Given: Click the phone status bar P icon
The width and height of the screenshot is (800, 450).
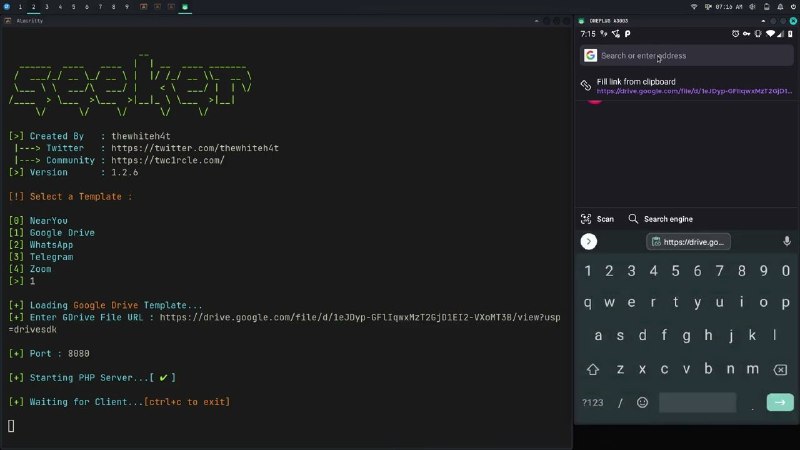Looking at the screenshot, I should coord(628,34).
